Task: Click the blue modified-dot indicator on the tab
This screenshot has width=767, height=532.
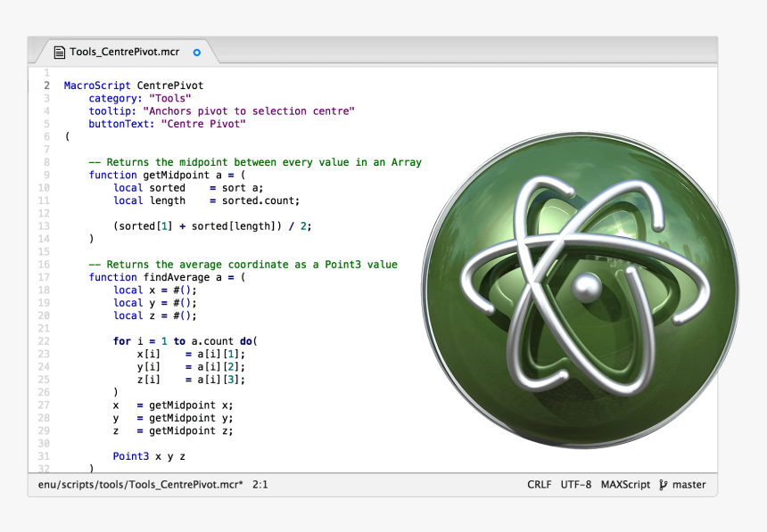Action: click(196, 53)
